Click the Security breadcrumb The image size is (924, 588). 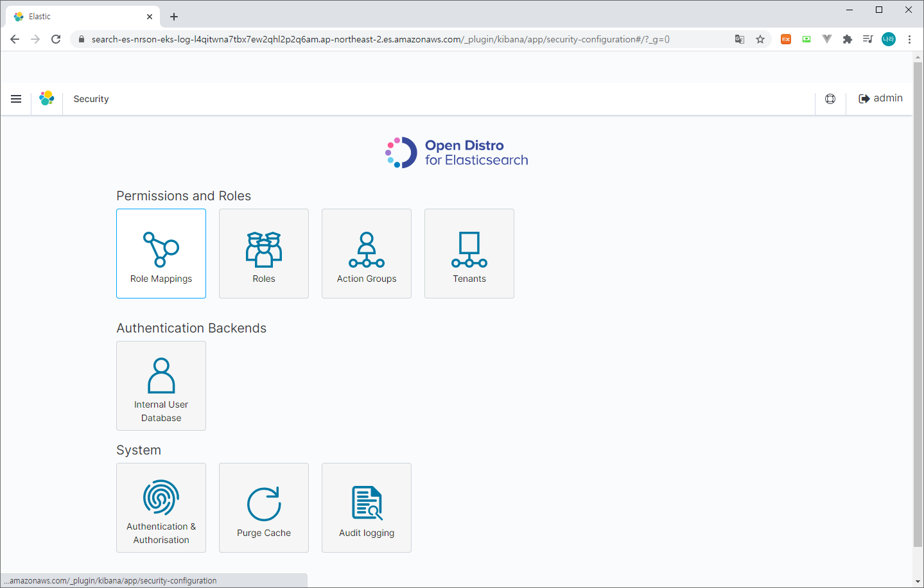click(x=91, y=99)
